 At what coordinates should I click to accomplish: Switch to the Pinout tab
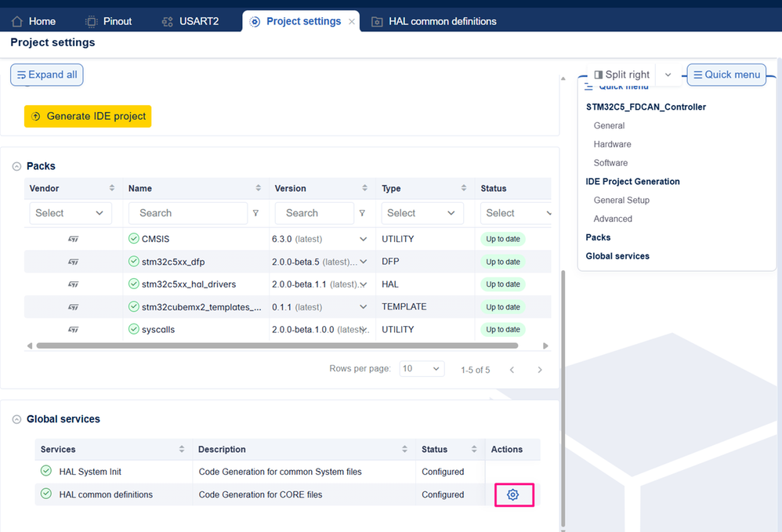pos(109,21)
